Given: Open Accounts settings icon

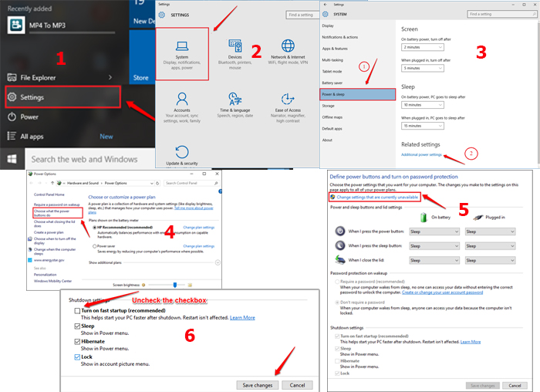Looking at the screenshot, I should click(182, 99).
